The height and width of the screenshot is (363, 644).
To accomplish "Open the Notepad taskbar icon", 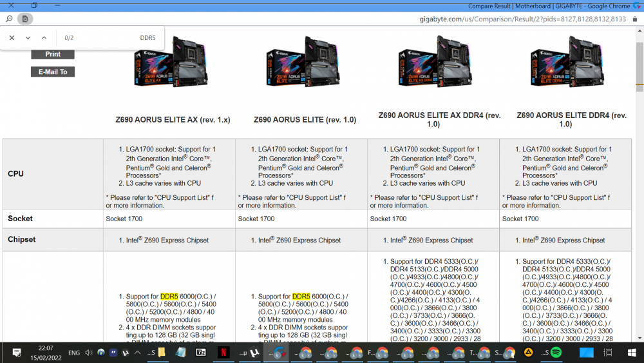I will [x=181, y=352].
